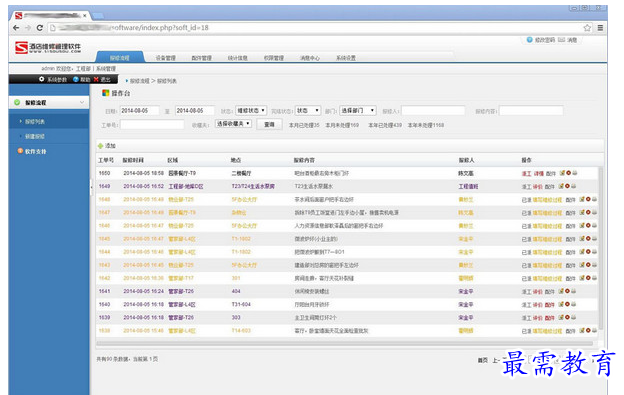Click the bookmark star in address bar
This screenshot has height=395, width=624.
[x=587, y=28]
